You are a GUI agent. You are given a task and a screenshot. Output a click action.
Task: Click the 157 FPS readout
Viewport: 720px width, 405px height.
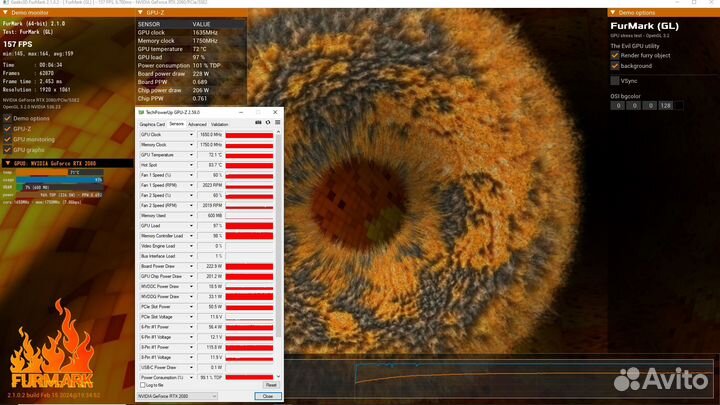click(x=18, y=44)
